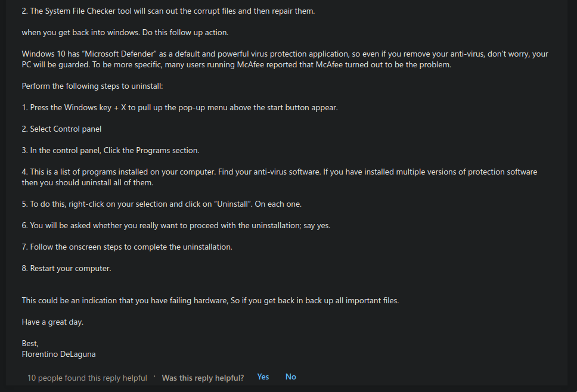Viewport: 577px width, 392px height.
Task: Click step 5 mentioning right-click “Uninstall”
Action: point(162,204)
